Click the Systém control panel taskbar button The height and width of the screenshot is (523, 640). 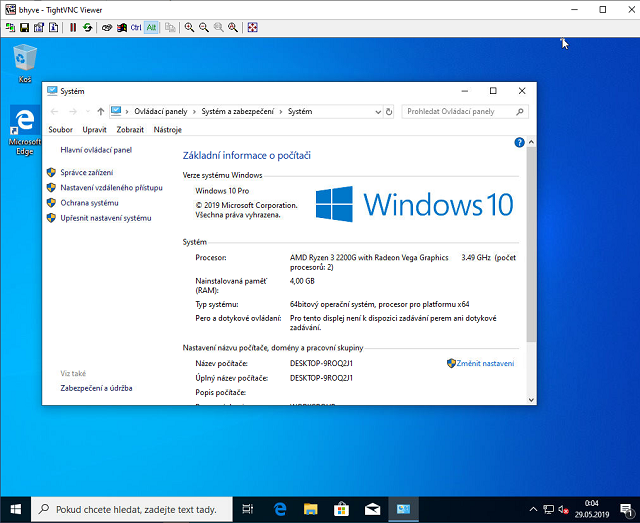click(403, 509)
